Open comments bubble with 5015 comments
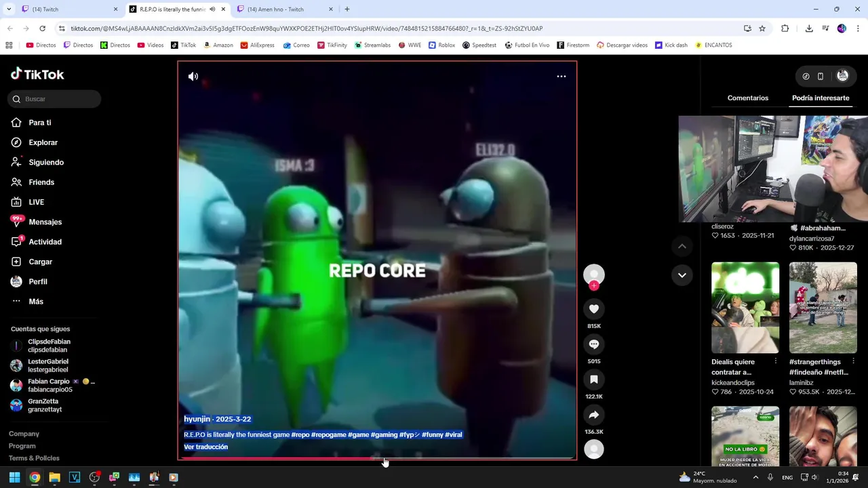868x488 pixels. [594, 344]
